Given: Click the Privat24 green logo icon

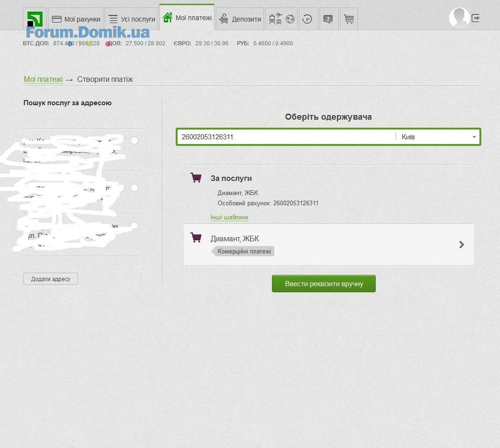Looking at the screenshot, I should click(x=35, y=19).
